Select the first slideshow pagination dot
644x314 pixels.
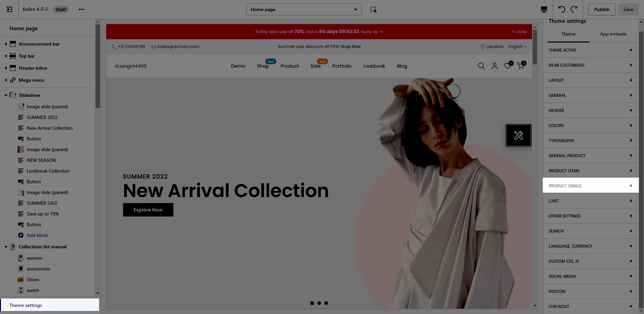click(x=312, y=303)
